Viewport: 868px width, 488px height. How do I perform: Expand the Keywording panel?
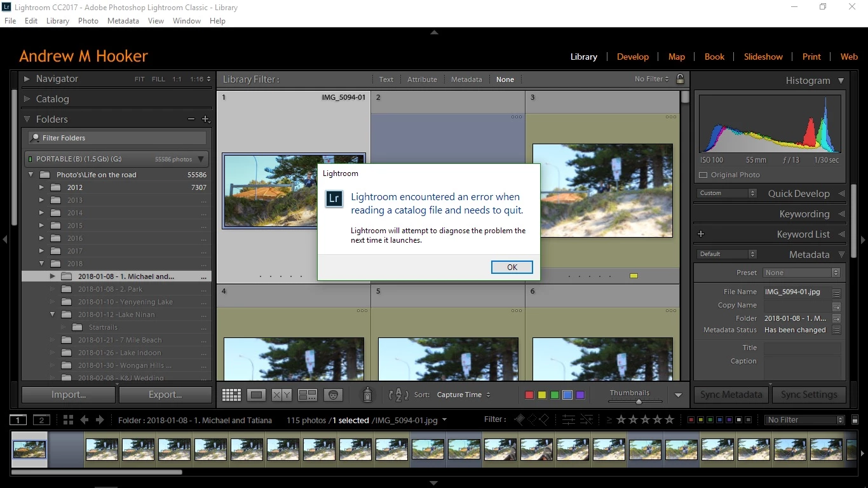click(841, 214)
